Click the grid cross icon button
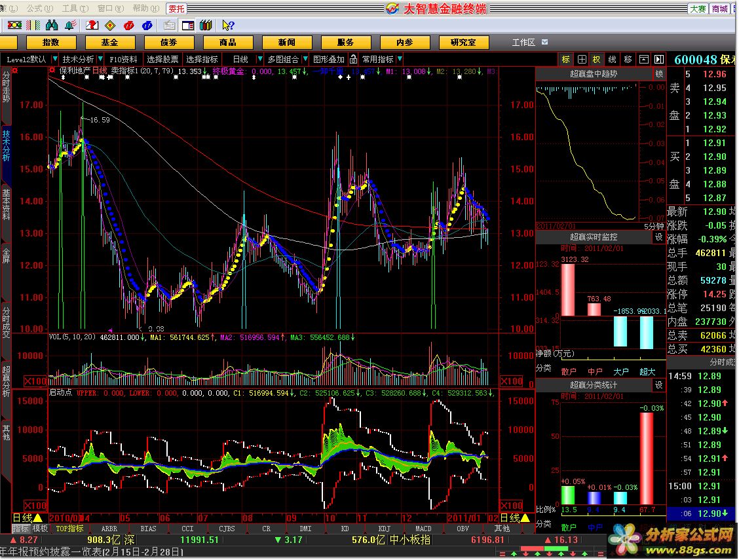 582,60
